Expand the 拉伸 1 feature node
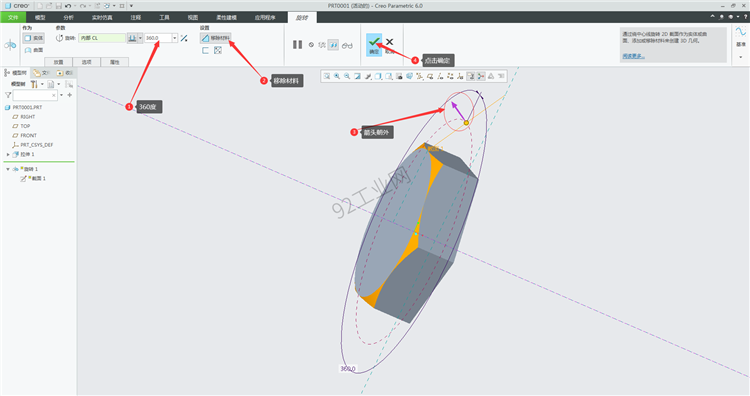Image resolution: width=750 pixels, height=396 pixels. (x=8, y=154)
